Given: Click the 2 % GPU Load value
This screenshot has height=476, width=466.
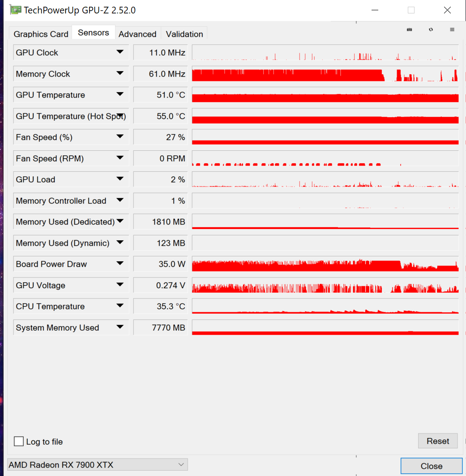Looking at the screenshot, I should click(160, 179).
